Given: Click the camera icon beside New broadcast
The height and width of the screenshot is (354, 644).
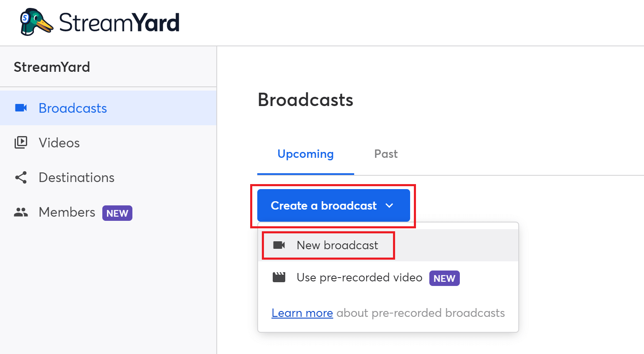Looking at the screenshot, I should 279,245.
